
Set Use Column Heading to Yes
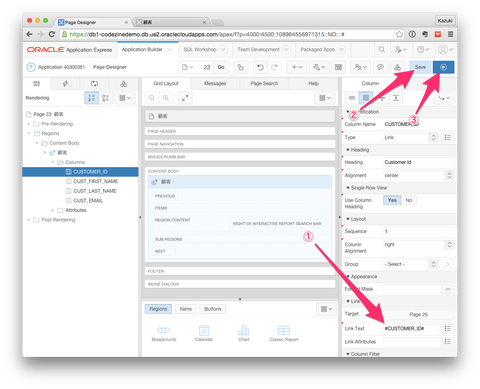point(392,200)
